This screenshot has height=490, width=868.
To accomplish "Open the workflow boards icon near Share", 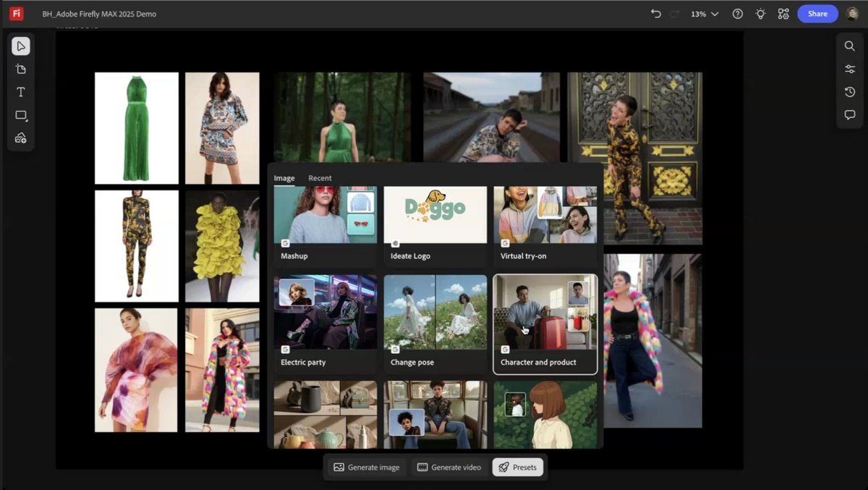I will point(783,14).
